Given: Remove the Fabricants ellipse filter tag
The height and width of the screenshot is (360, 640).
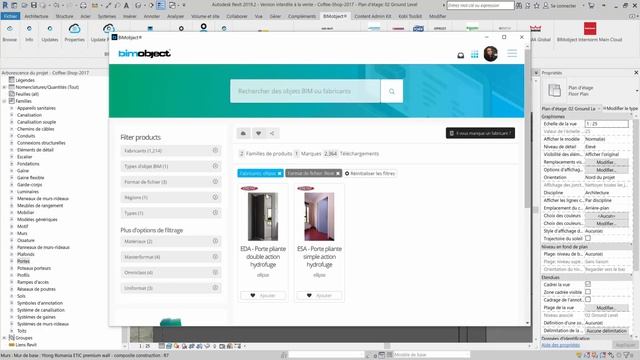Looking at the screenshot, I should [280, 173].
